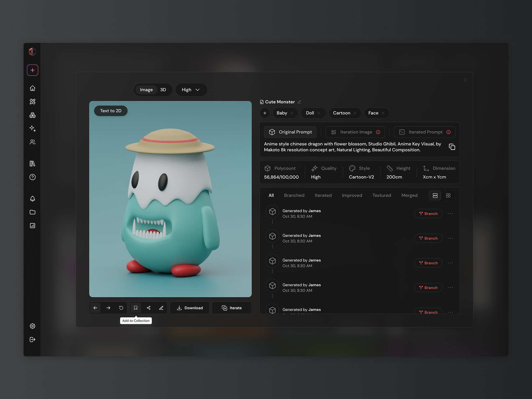Open more options for fourth James entry
The width and height of the screenshot is (532, 399).
click(x=450, y=288)
